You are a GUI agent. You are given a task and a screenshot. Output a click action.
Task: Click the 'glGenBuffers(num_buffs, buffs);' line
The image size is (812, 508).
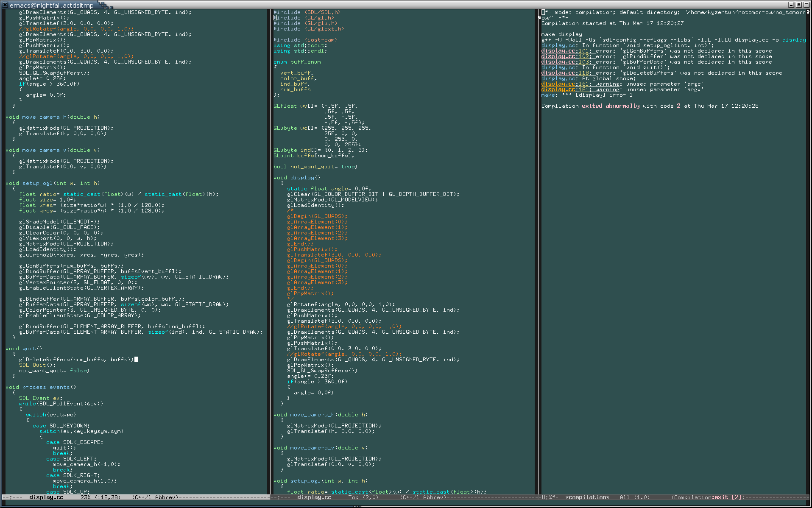(71, 266)
